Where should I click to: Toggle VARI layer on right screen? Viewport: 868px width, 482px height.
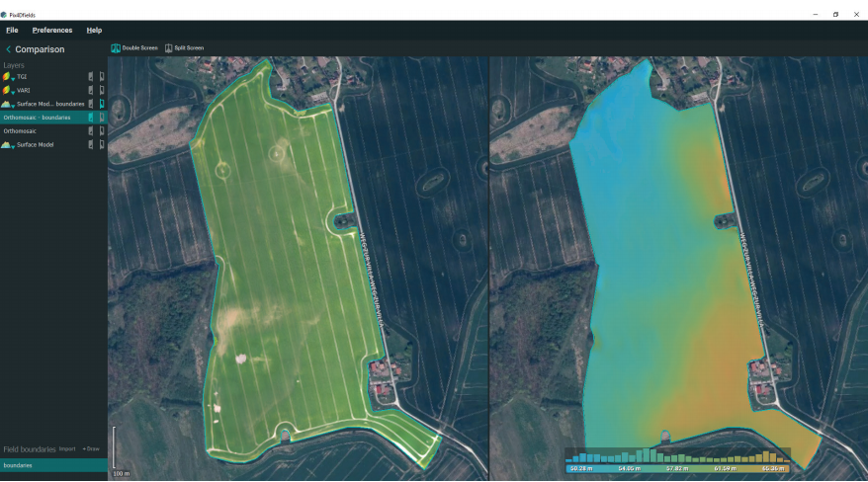tap(101, 90)
